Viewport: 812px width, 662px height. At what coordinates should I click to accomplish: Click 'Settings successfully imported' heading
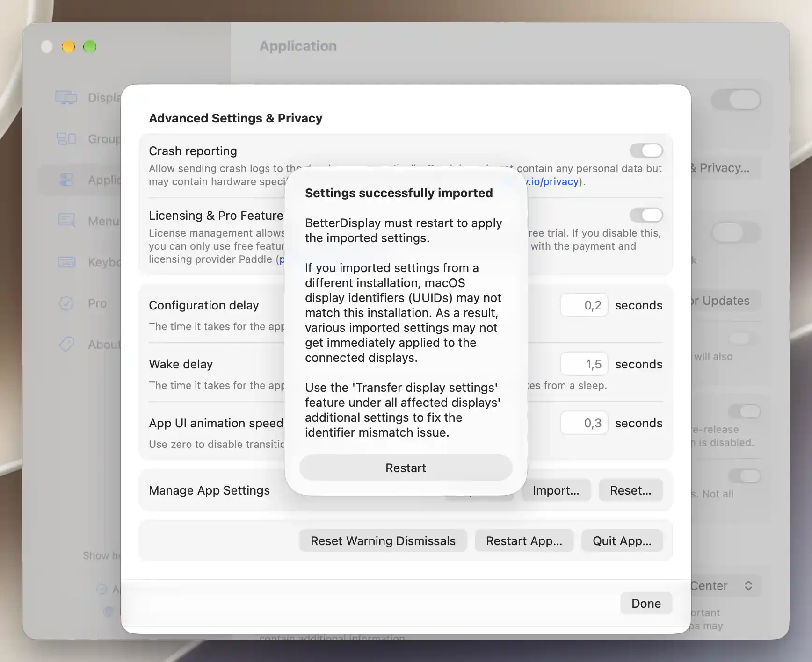(399, 193)
